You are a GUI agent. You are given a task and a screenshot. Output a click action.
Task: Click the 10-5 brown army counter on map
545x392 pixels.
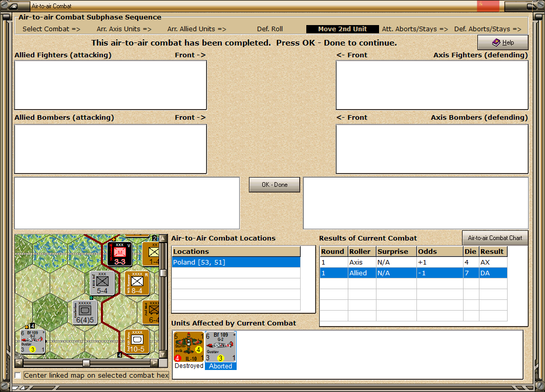pos(137,342)
